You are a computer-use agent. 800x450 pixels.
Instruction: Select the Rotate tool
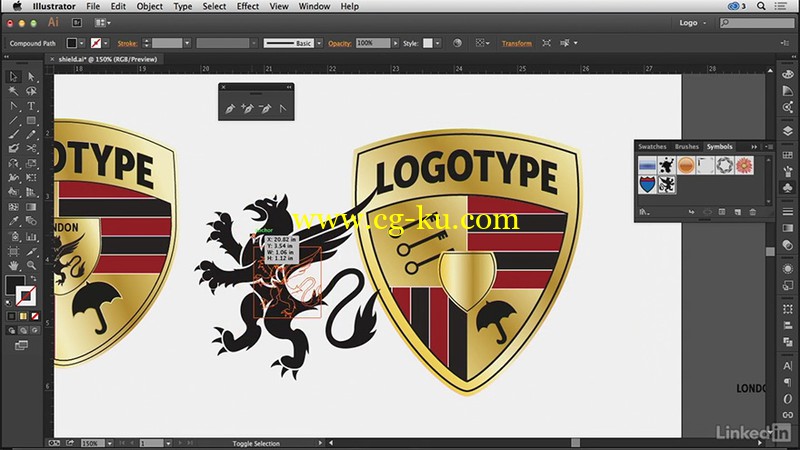[x=13, y=164]
